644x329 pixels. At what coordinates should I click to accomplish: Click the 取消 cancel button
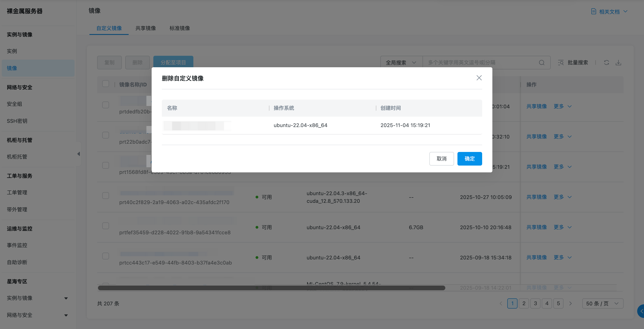coord(441,159)
